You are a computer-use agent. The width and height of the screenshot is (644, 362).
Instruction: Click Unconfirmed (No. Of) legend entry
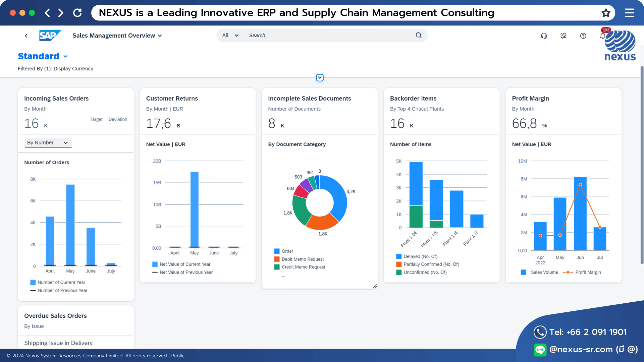(x=421, y=272)
